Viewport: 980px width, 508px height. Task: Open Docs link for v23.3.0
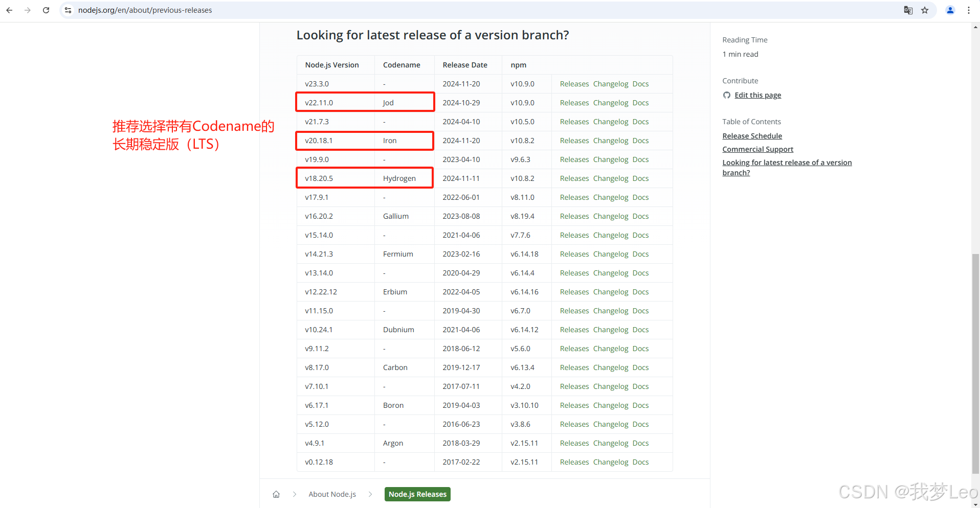(x=640, y=84)
